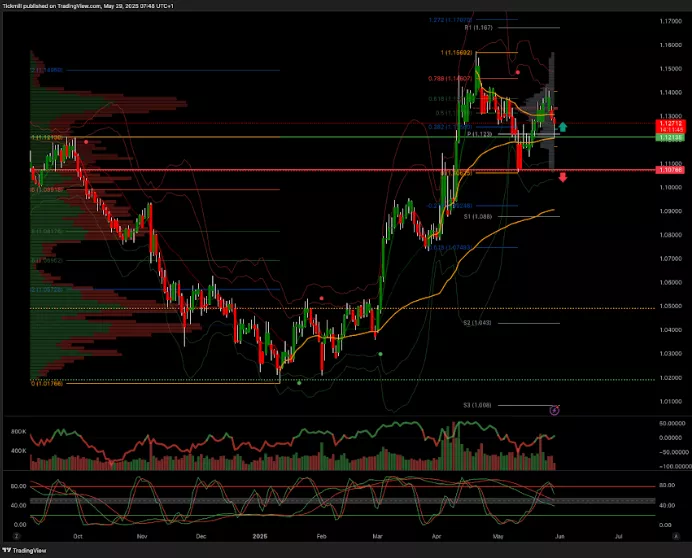Click the purple event icon near S3
Screen dimensions: 692x558
555,409
